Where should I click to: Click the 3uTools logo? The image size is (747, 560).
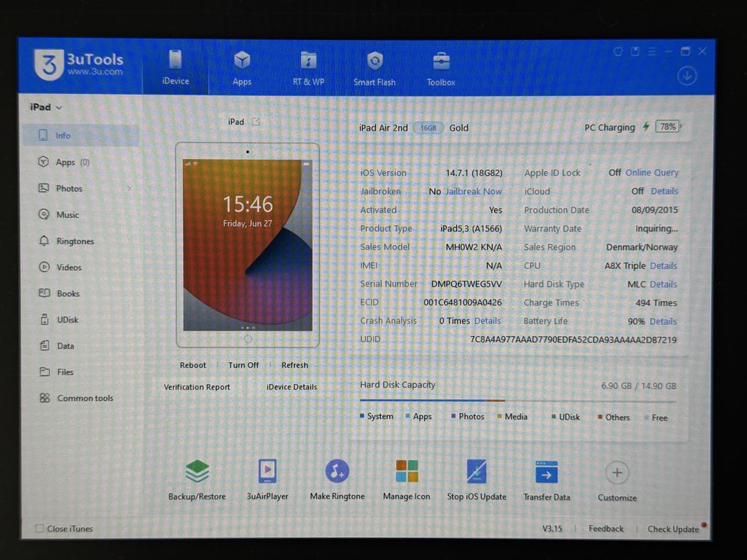[78, 64]
